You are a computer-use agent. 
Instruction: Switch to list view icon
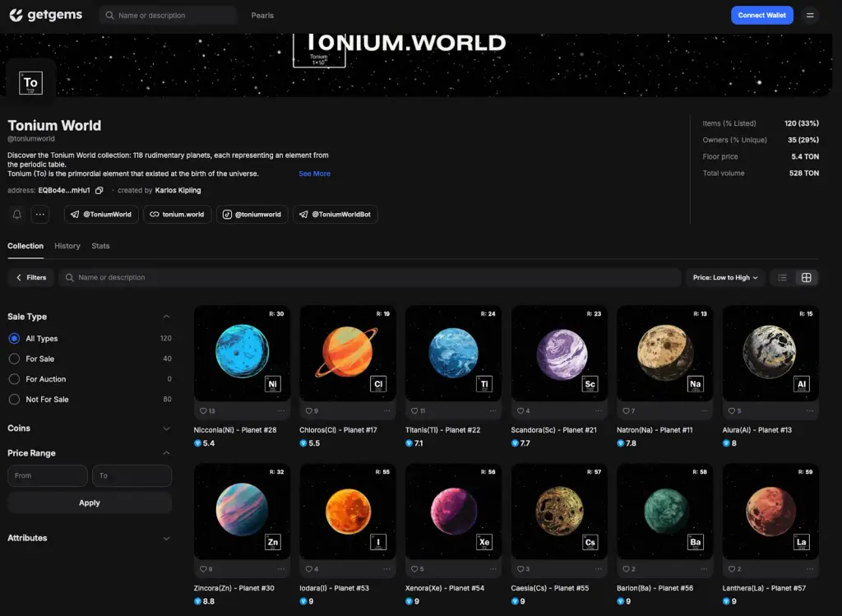(783, 278)
